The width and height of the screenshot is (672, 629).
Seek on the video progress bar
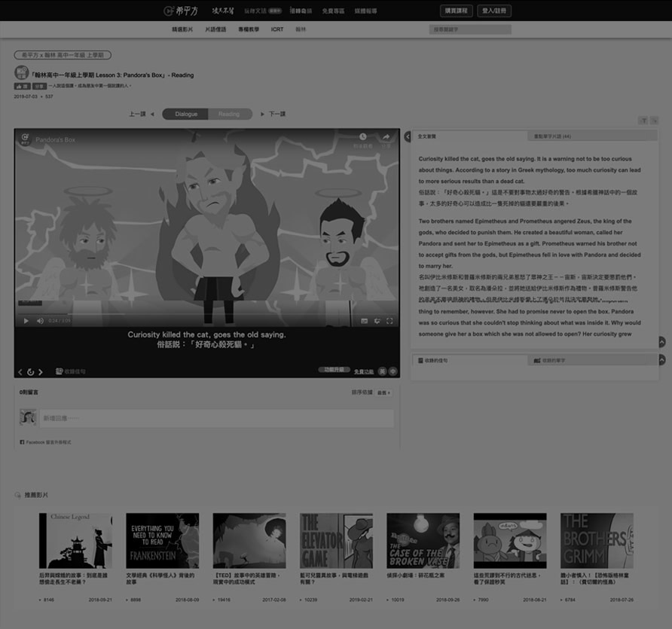click(207, 314)
